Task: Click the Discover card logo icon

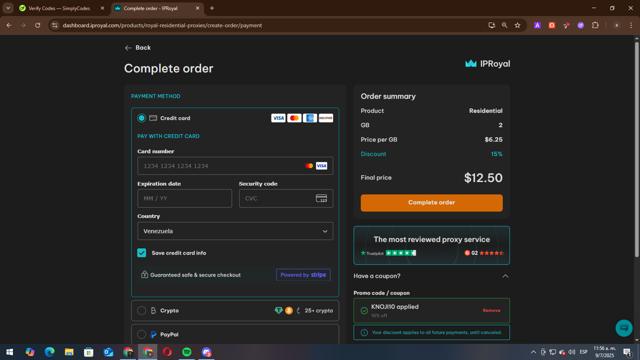Action: tap(326, 118)
